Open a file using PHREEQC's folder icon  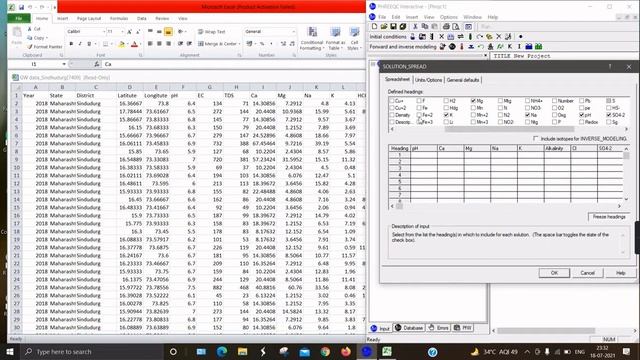[x=384, y=27]
